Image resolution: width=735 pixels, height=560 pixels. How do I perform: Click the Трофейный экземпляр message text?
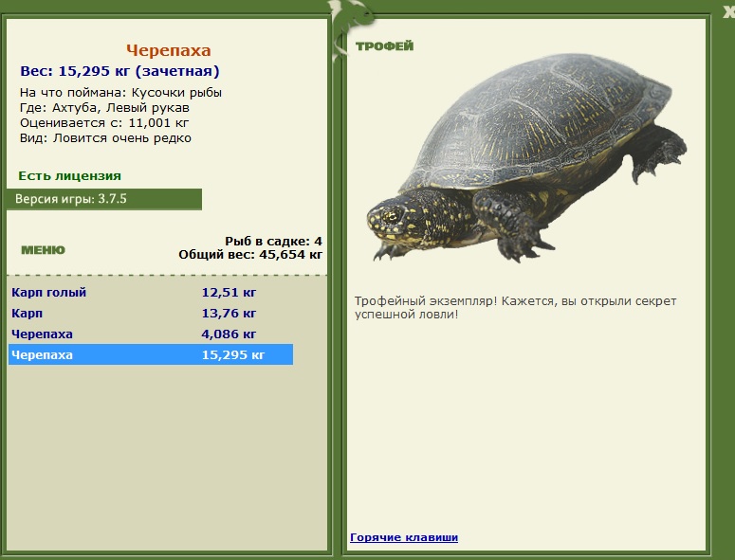click(516, 308)
